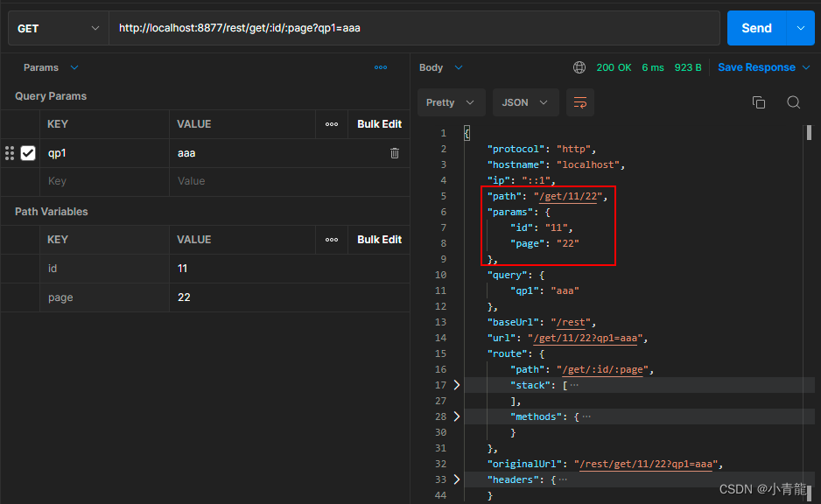Click the id path variable value 11
The width and height of the screenshot is (821, 504).
pos(289,269)
